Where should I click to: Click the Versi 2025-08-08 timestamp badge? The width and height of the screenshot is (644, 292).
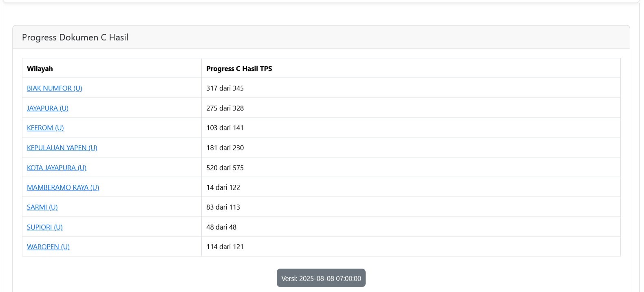point(321,278)
